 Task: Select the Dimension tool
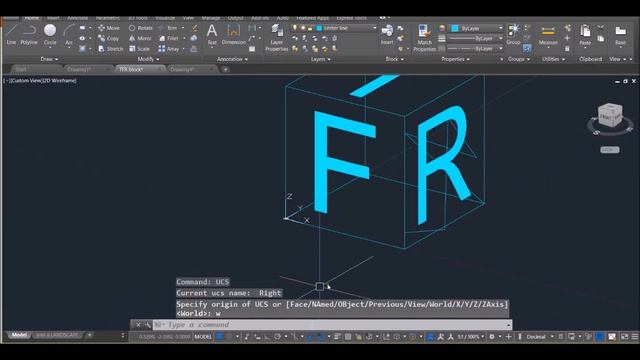coord(233,34)
